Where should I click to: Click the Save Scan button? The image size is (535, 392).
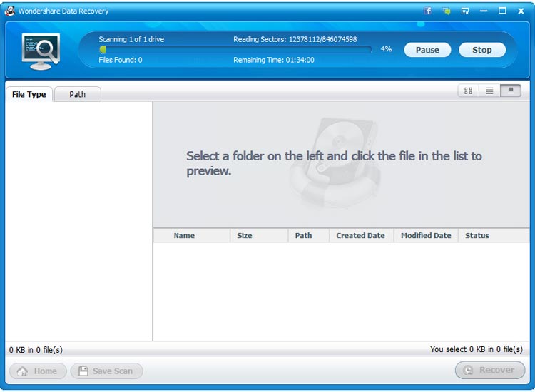(x=106, y=371)
